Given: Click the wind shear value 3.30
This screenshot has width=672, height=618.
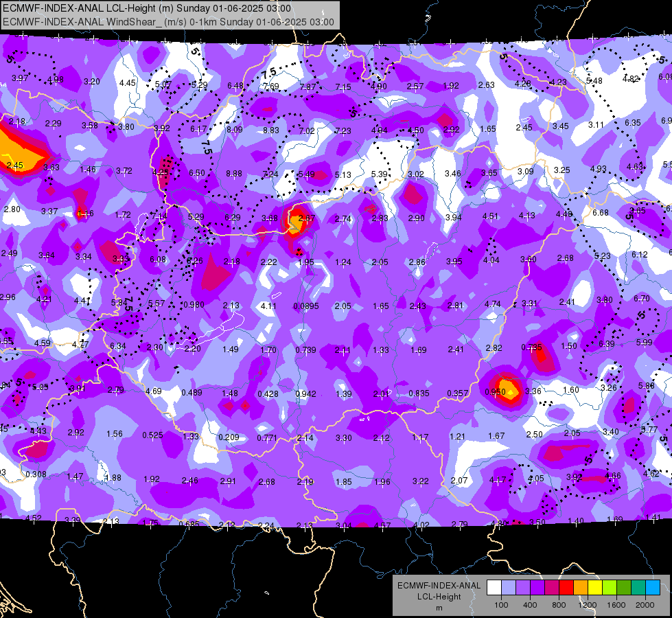Looking at the screenshot, I should point(344,438).
